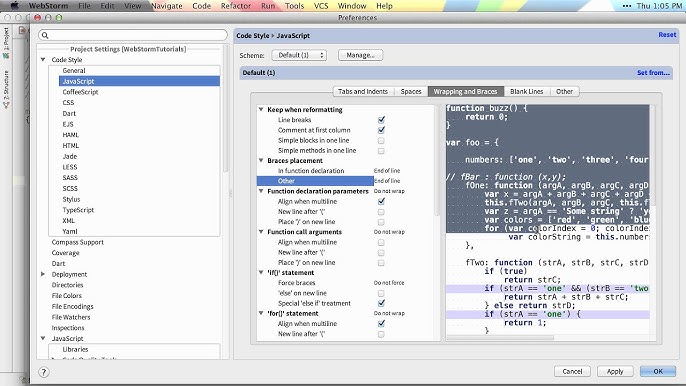
Task: Click the Apply button
Action: tap(615, 371)
